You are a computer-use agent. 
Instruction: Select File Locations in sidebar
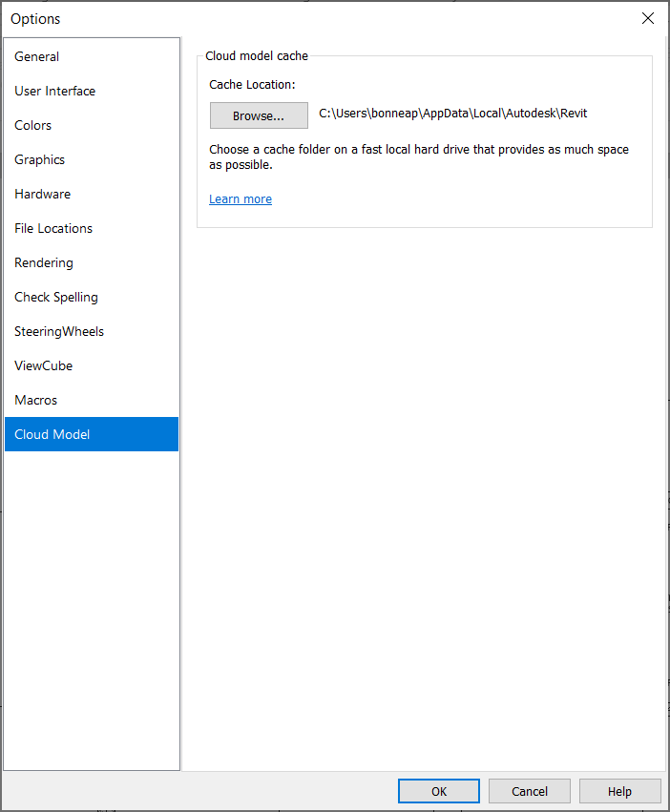[x=53, y=228]
